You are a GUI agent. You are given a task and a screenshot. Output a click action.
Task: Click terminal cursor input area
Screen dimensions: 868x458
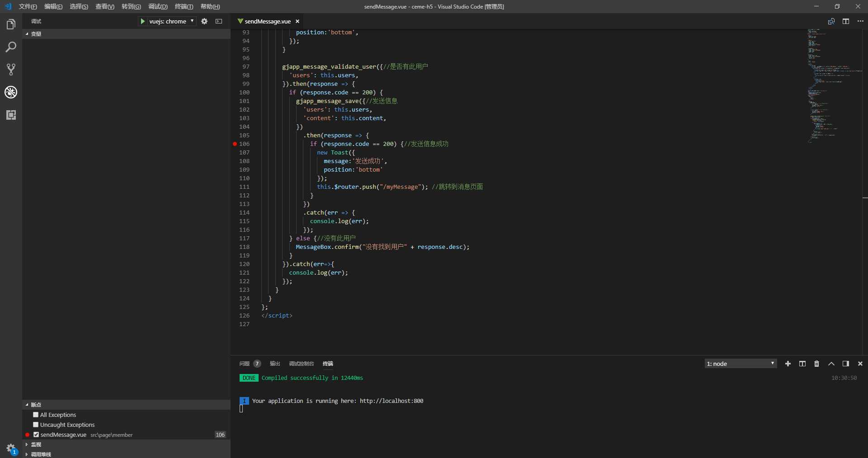(241, 409)
